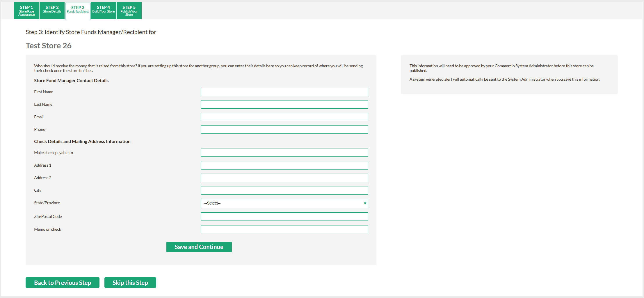The width and height of the screenshot is (644, 298).
Task: Click inside the City field
Action: tap(284, 191)
